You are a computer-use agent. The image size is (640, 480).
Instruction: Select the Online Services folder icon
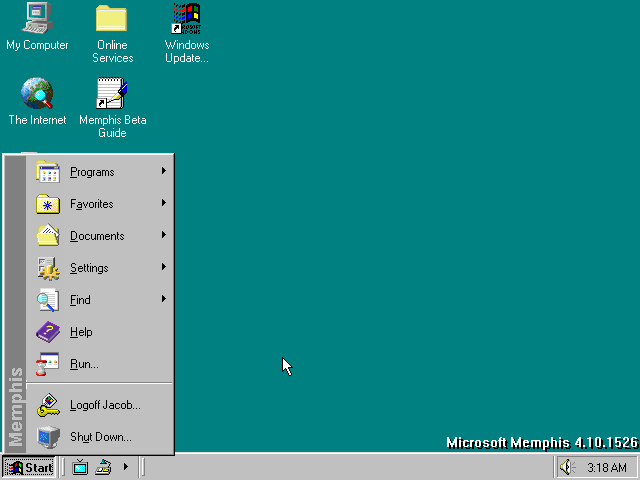point(112,19)
